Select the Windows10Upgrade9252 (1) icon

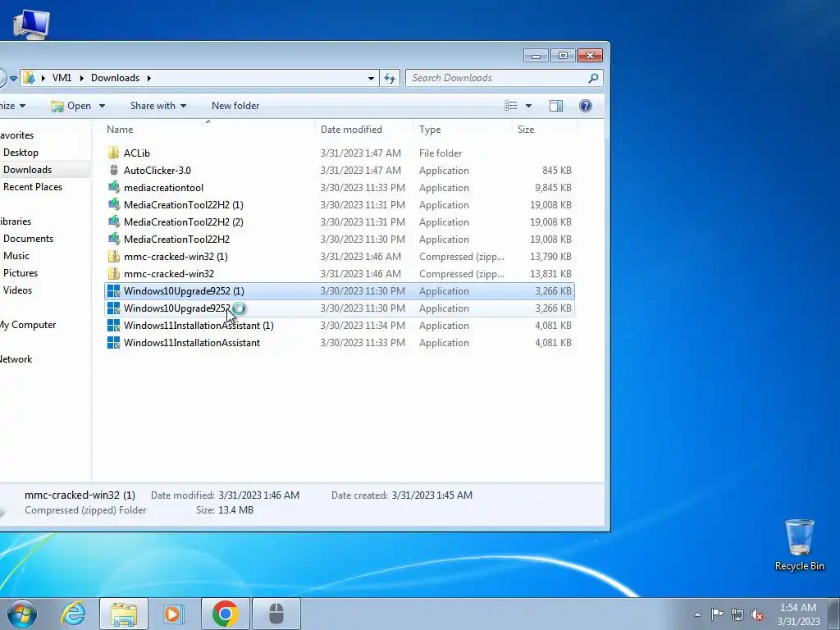[x=113, y=291]
